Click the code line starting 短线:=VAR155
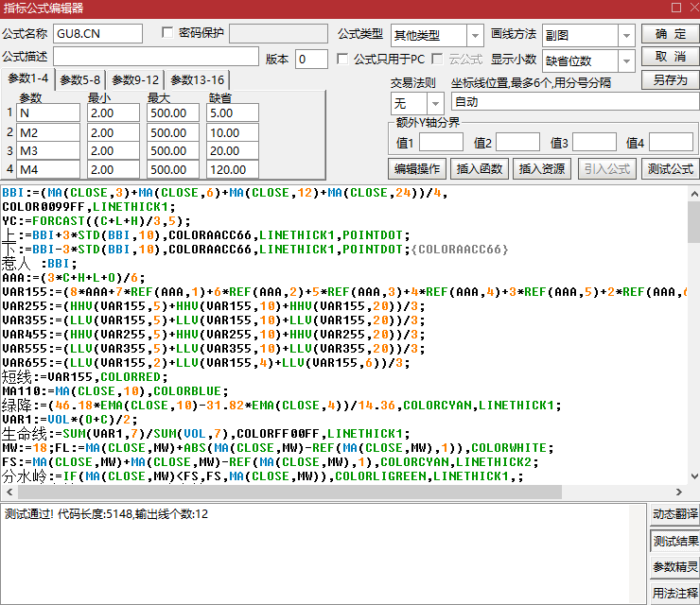The image size is (700, 605). point(85,377)
